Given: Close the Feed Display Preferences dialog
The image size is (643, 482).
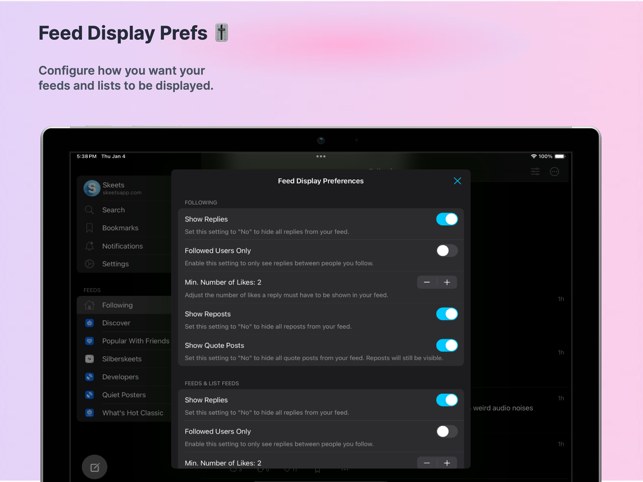Looking at the screenshot, I should [x=457, y=181].
